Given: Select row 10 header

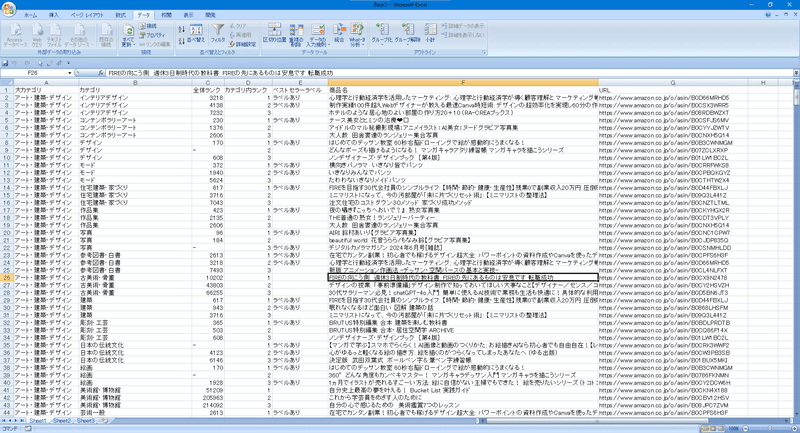Looking at the screenshot, I should click(7, 158).
